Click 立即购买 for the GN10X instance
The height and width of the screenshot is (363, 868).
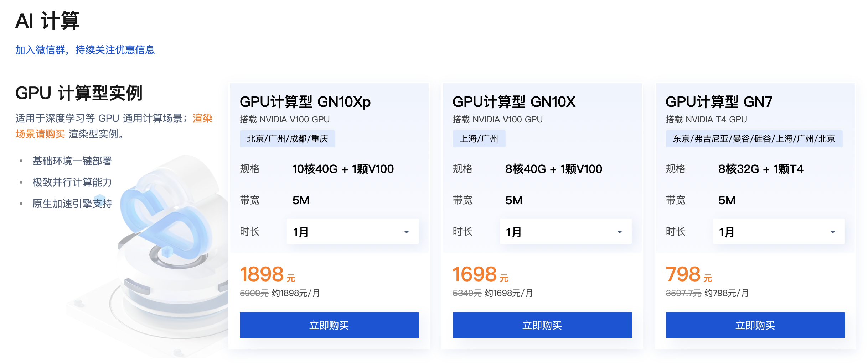[542, 325]
